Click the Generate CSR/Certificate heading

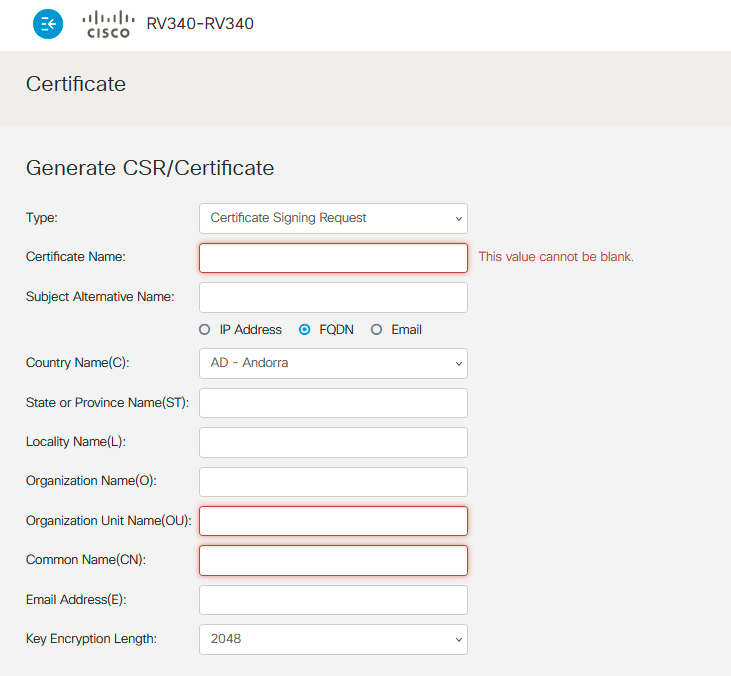click(x=150, y=168)
